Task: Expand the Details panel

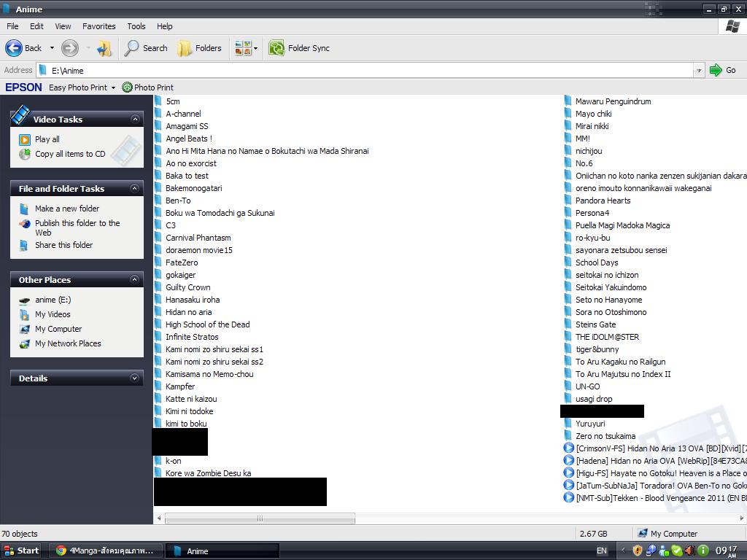Action: point(135,378)
